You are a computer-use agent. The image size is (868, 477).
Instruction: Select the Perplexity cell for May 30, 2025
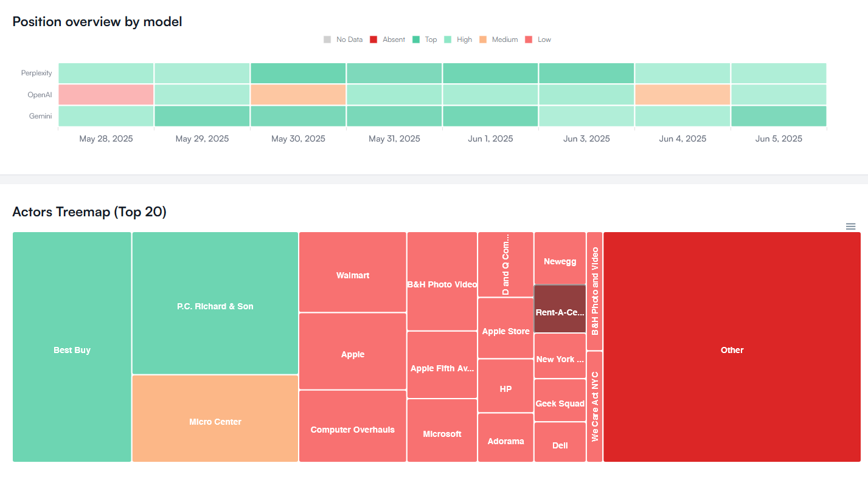[x=298, y=73]
